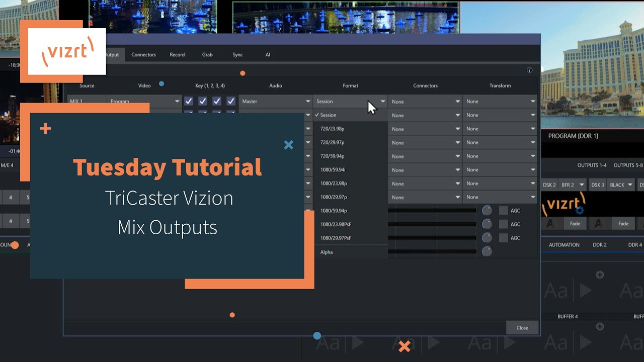Viewport: 644px width, 362px height.
Task: Click the vizrt logo DSK thumbnail
Action: [563, 205]
